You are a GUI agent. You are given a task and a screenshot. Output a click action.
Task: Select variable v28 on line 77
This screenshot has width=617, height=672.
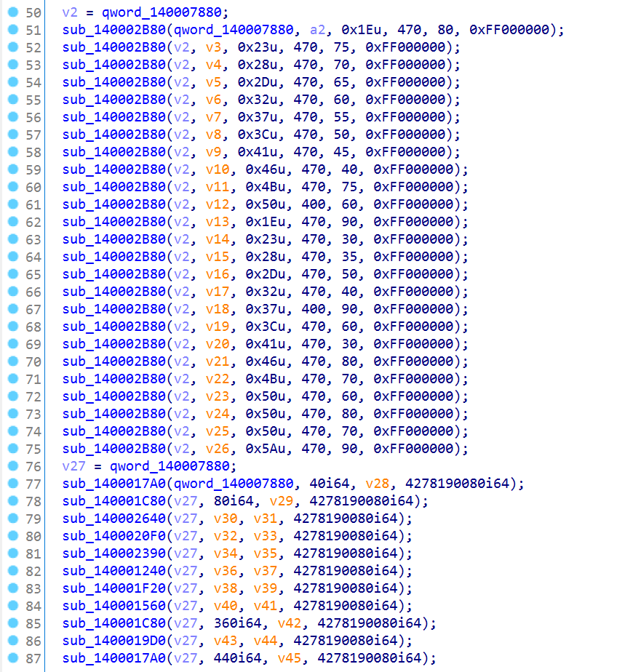click(378, 484)
